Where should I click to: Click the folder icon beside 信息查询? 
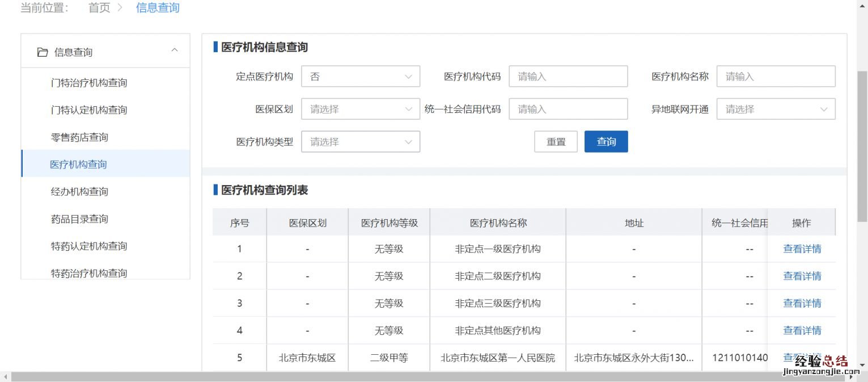[x=43, y=52]
